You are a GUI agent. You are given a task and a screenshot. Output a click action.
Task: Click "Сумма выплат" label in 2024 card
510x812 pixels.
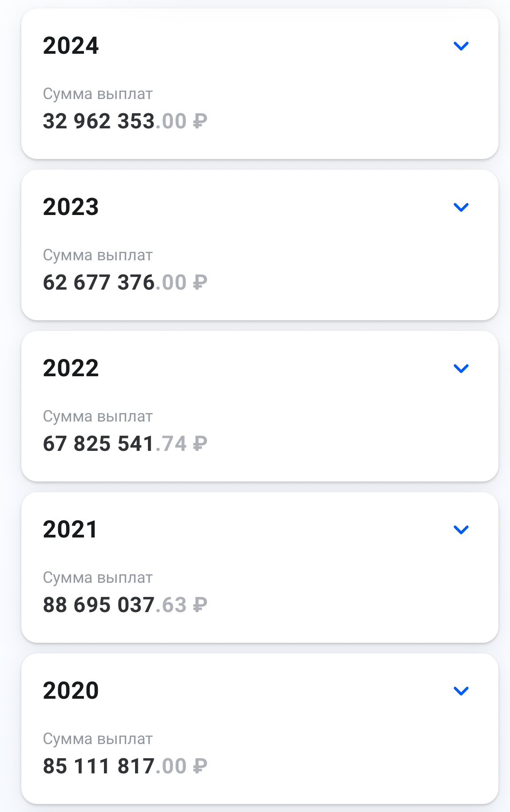pyautogui.click(x=98, y=94)
